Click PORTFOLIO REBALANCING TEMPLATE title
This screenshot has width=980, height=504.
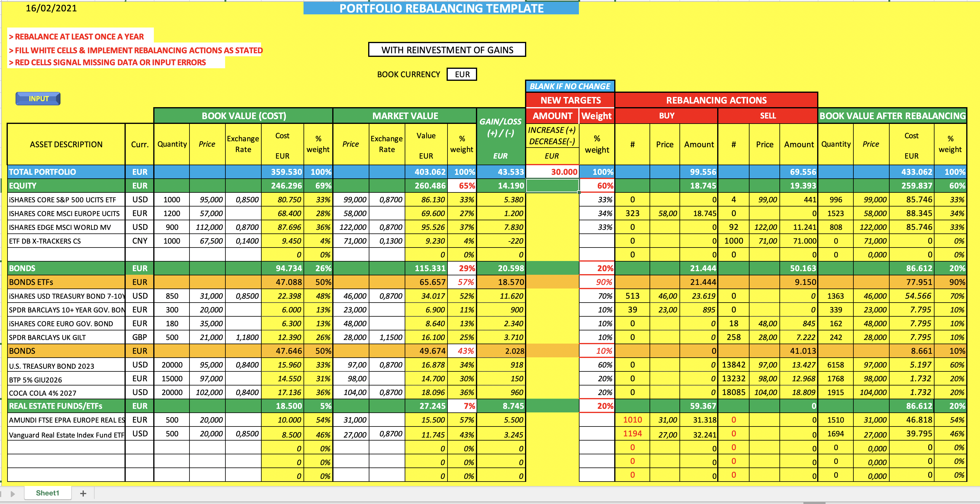(x=441, y=8)
